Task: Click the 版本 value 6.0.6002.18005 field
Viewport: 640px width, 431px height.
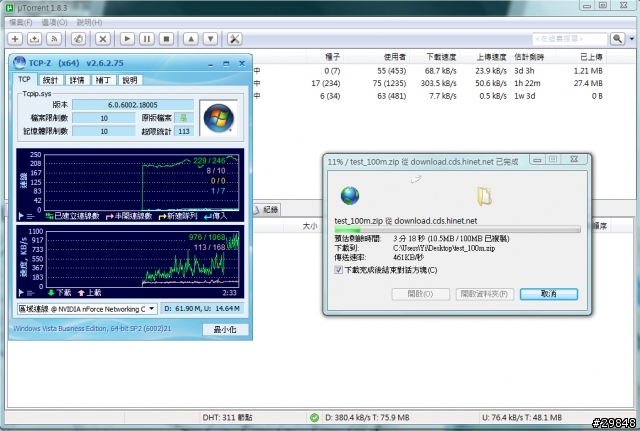Action: (133, 105)
